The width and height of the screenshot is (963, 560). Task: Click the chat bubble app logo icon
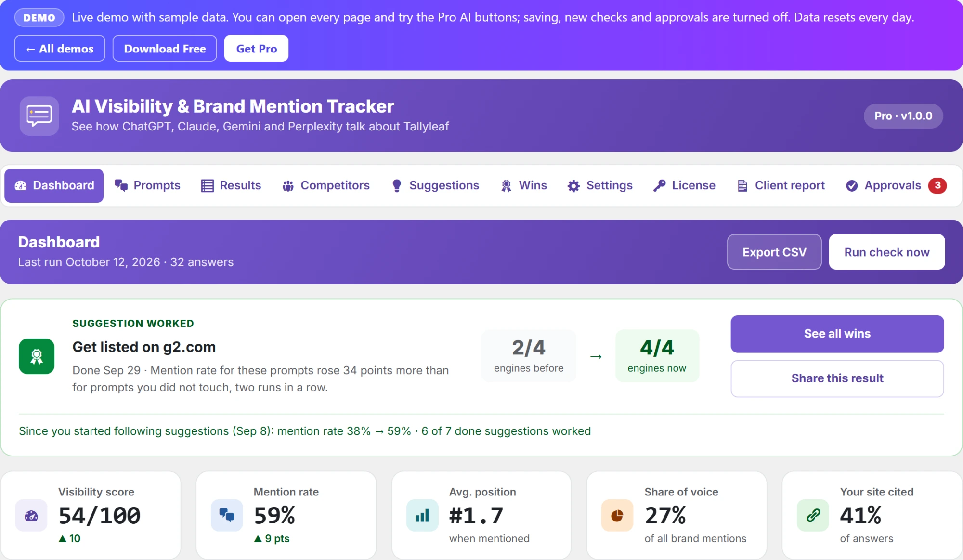click(x=39, y=116)
